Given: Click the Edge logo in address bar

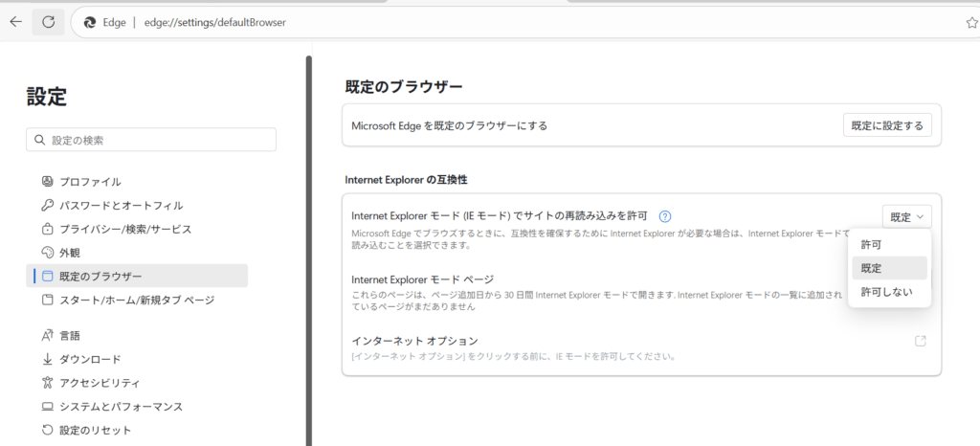Looking at the screenshot, I should pyautogui.click(x=90, y=22).
